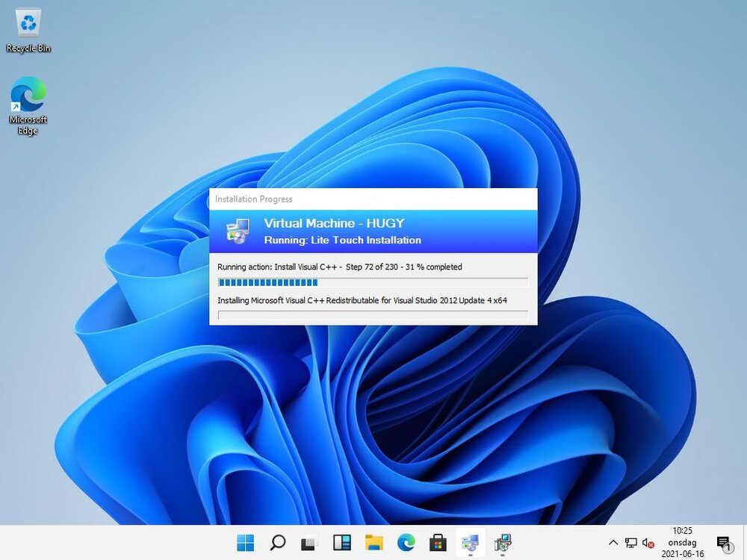This screenshot has height=560, width=747.
Task: Open Microsoft Store from taskbar
Action: [x=438, y=542]
